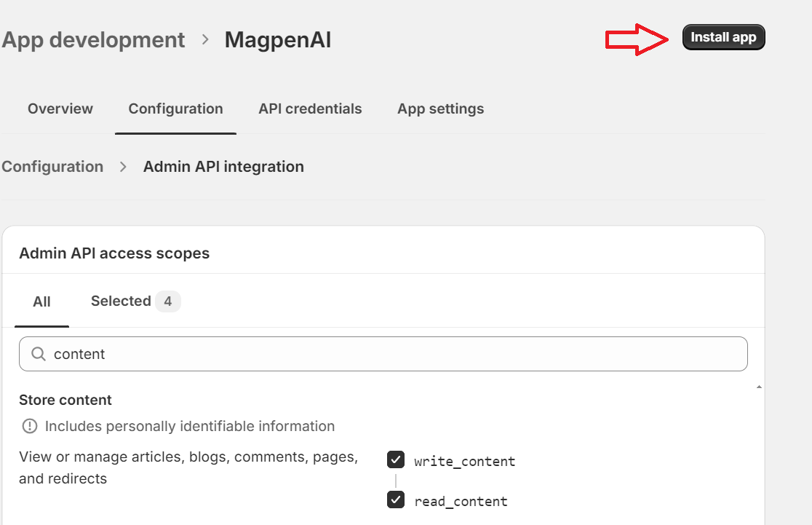Go to the App settings tab

pyautogui.click(x=441, y=108)
